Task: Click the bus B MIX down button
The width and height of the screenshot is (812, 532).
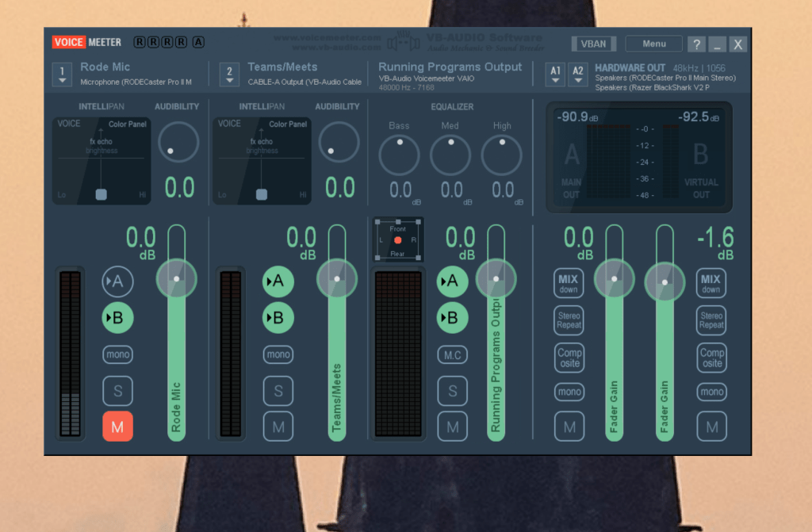Action: [711, 283]
